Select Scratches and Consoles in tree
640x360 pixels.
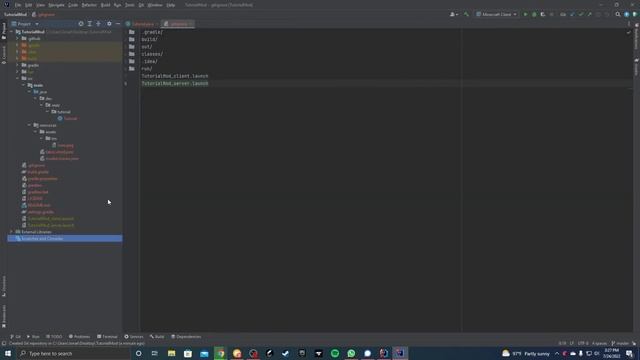point(64,238)
